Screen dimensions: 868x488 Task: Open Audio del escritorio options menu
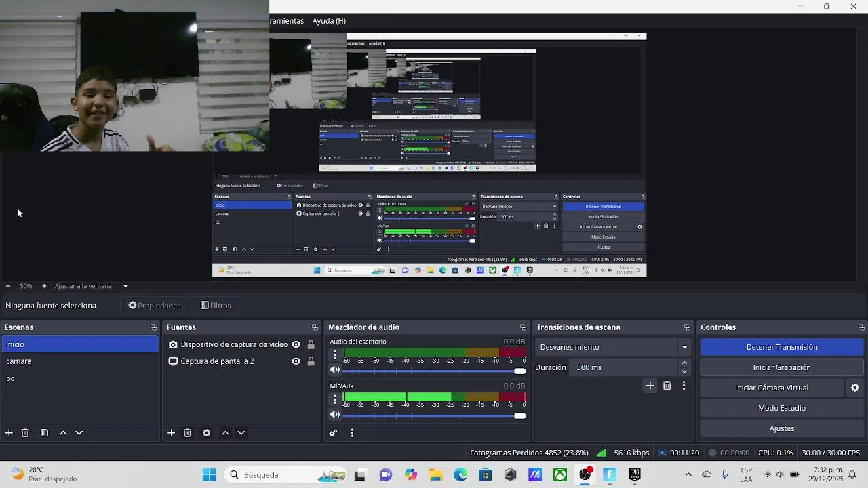334,355
